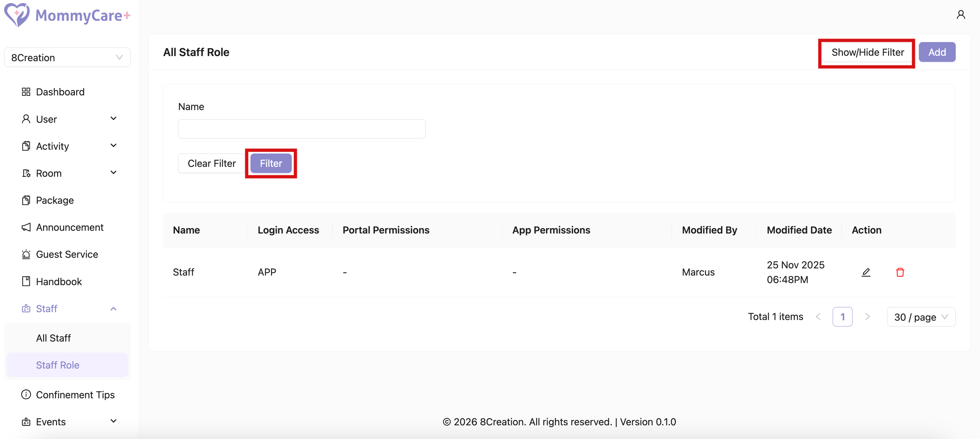Go to All Staff submenu item
The image size is (980, 439).
click(x=54, y=338)
